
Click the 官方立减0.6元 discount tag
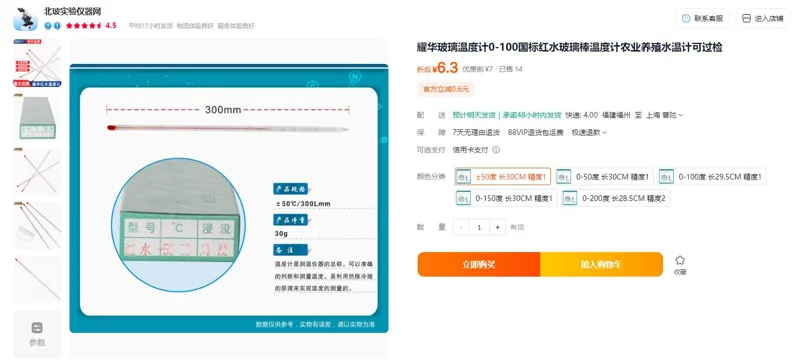pos(445,89)
